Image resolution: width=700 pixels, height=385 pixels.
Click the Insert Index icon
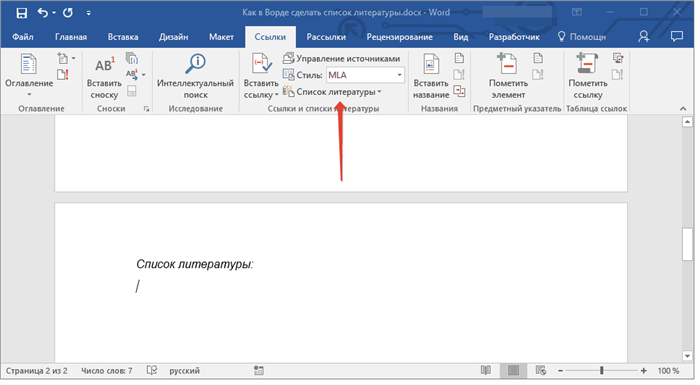pyautogui.click(x=538, y=58)
